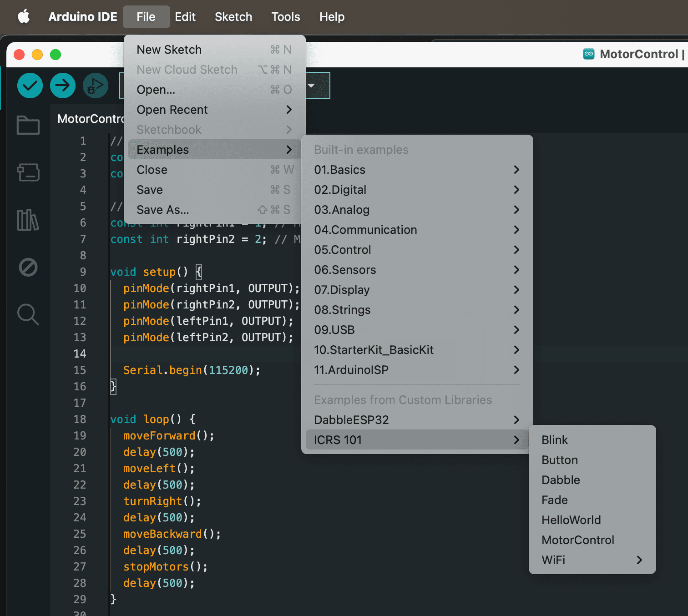This screenshot has height=616, width=688.
Task: Start the debugger with the debug icon
Action: click(96, 86)
